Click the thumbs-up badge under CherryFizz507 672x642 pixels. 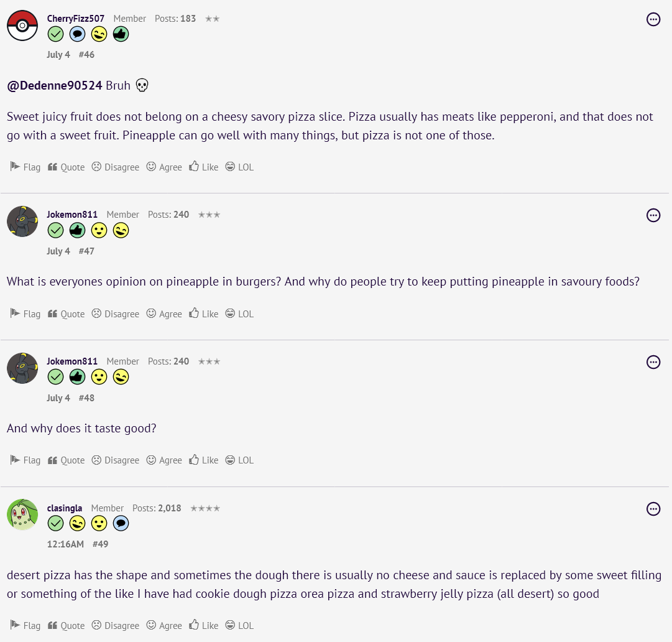[121, 34]
